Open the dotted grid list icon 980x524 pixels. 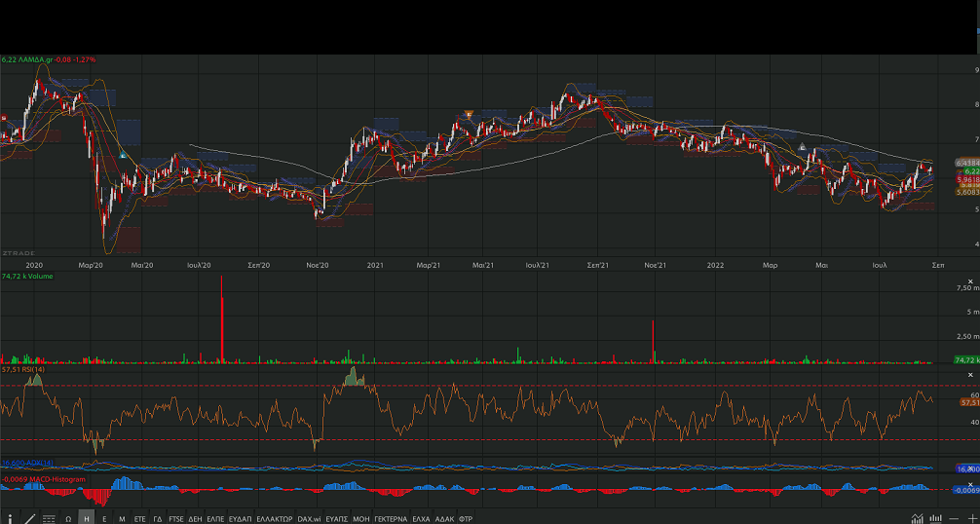[49, 518]
